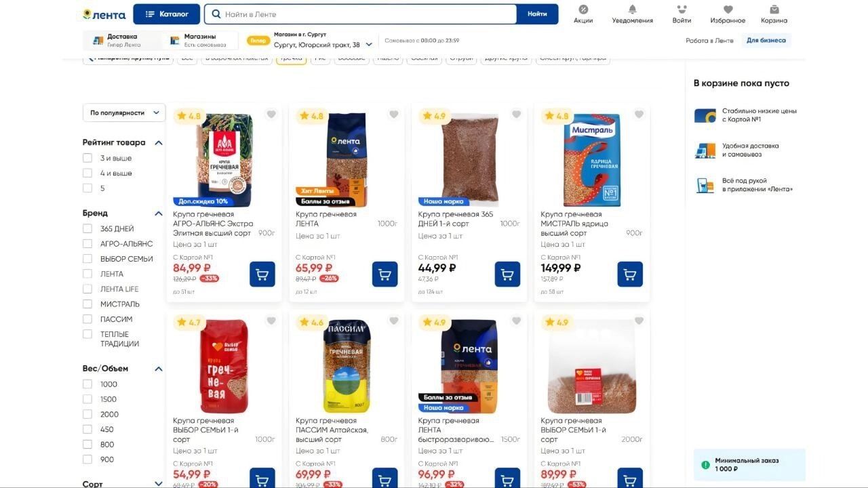
Task: Follow the 'Для бизнеса' link
Action: click(766, 41)
